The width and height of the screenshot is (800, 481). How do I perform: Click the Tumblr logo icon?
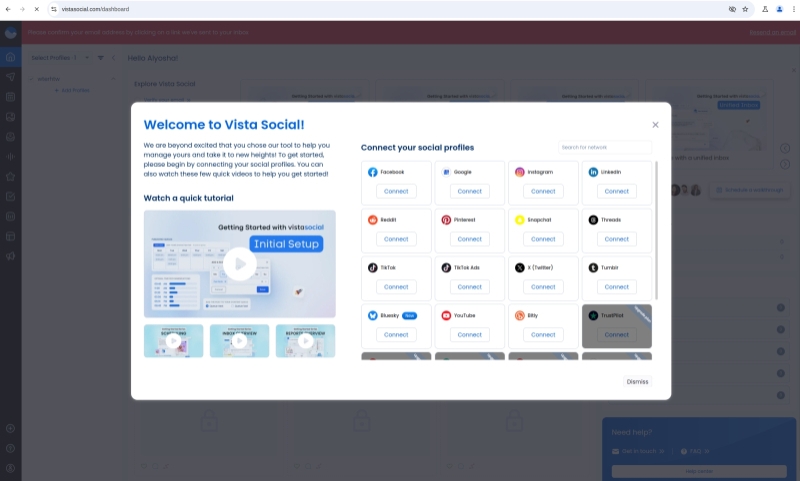pyautogui.click(x=593, y=268)
